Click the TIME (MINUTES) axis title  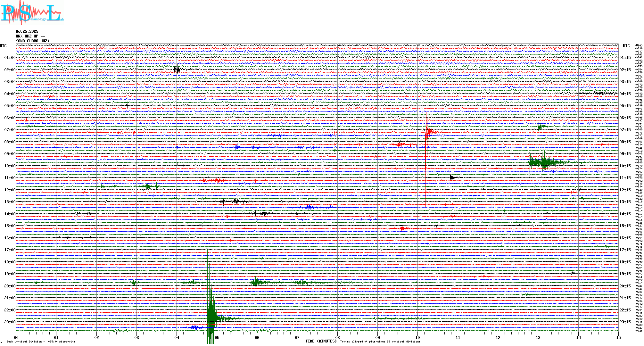pos(321,341)
